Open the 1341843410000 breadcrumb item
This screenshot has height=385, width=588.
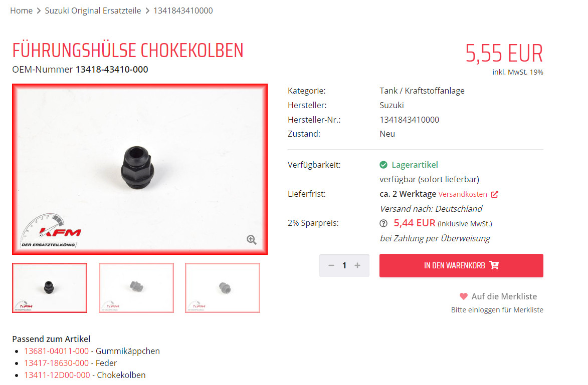[x=183, y=11]
